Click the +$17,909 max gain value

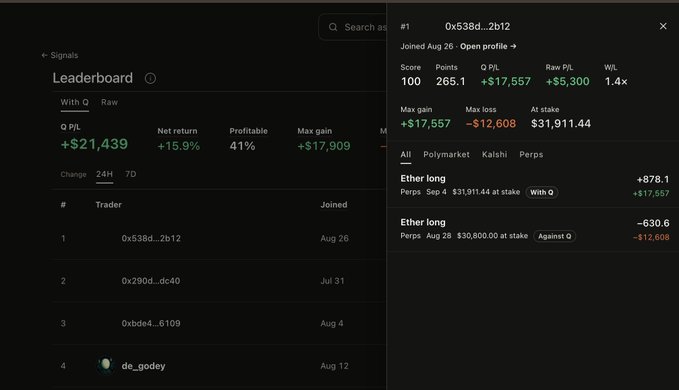[323, 146]
